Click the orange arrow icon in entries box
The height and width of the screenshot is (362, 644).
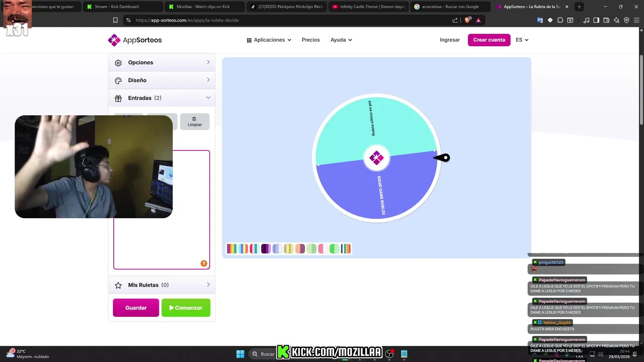(204, 263)
